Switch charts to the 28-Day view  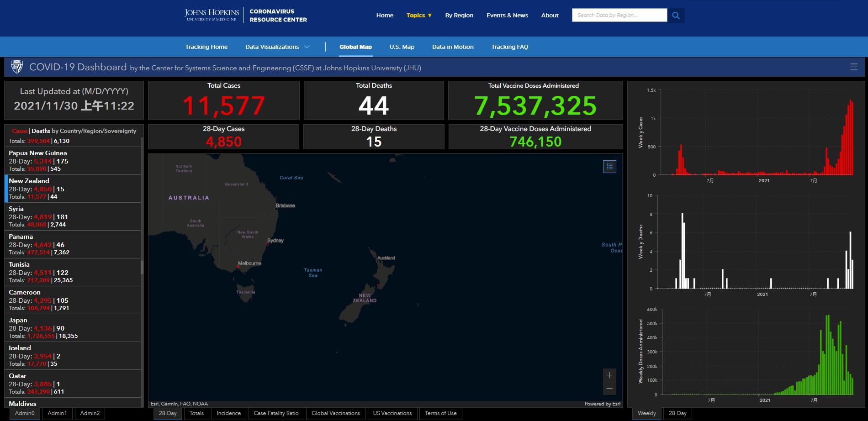[677, 413]
